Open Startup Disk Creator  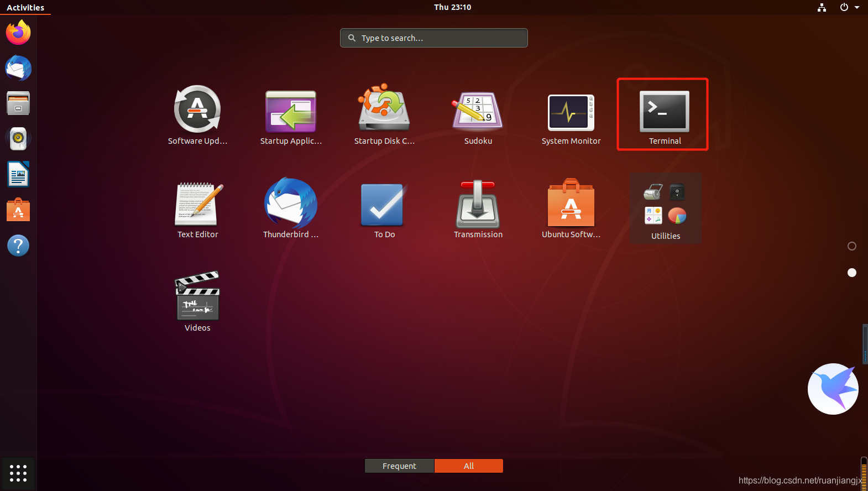384,114
